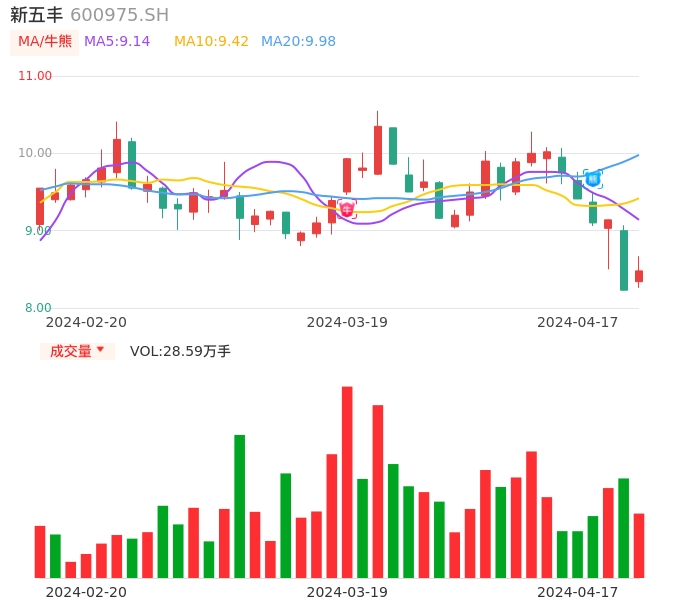Select the 2024-03-19 date on the price axis
The height and width of the screenshot is (606, 686).
(347, 322)
